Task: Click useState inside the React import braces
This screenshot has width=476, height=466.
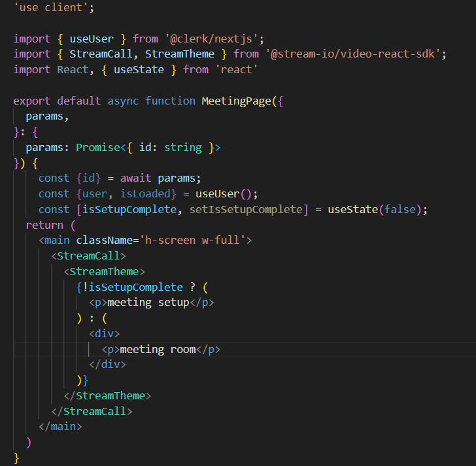Action: (x=139, y=69)
